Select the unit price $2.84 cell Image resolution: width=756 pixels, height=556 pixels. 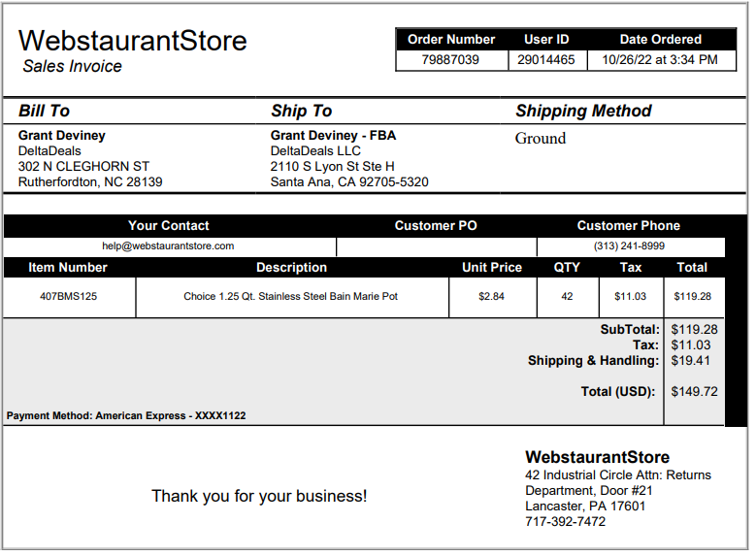pos(492,297)
